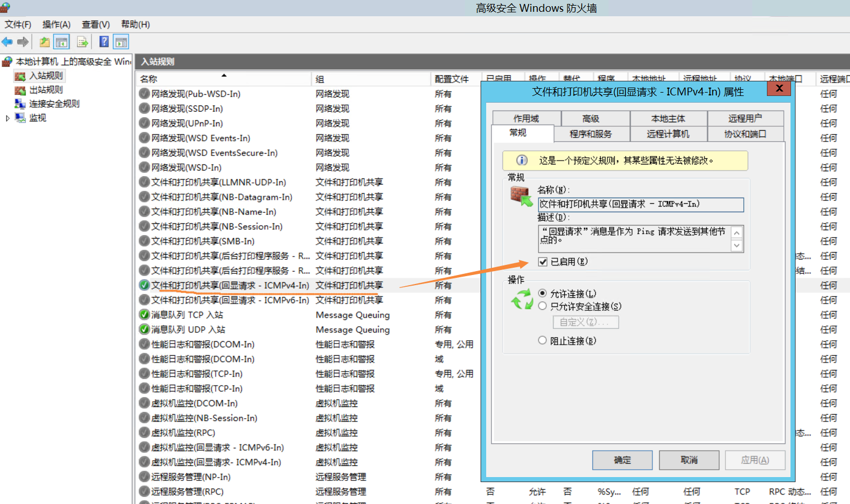Click the firewall brick icon in properties dialog
Screen dimensions: 850x504
click(520, 198)
